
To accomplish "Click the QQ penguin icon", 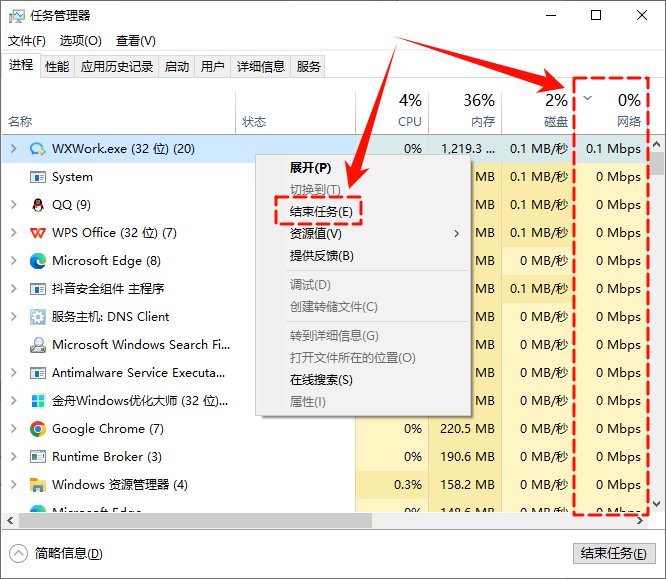I will pyautogui.click(x=38, y=205).
